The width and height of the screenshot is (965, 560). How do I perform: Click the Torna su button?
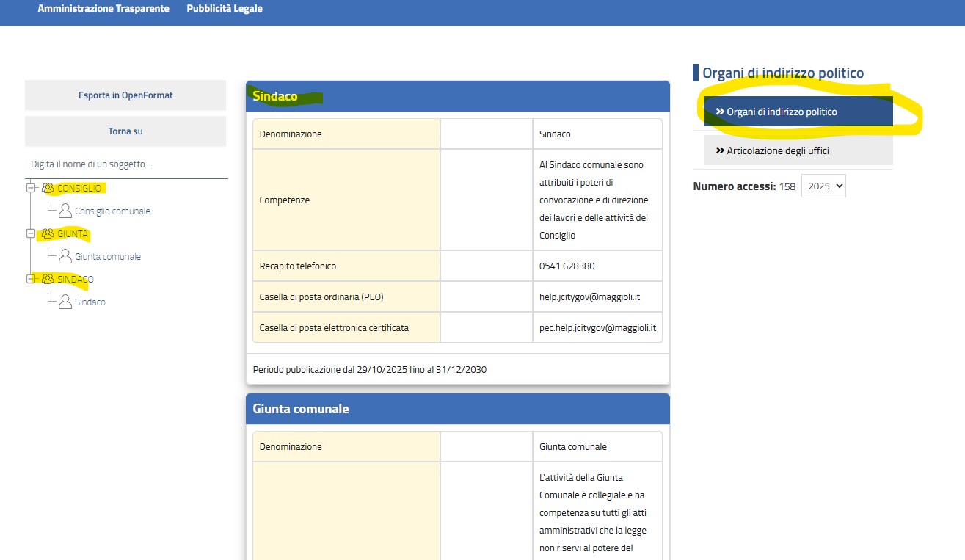click(125, 131)
